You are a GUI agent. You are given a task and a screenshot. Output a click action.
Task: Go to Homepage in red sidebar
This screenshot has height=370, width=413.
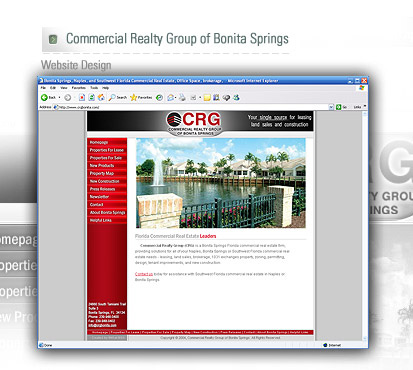coord(107,142)
